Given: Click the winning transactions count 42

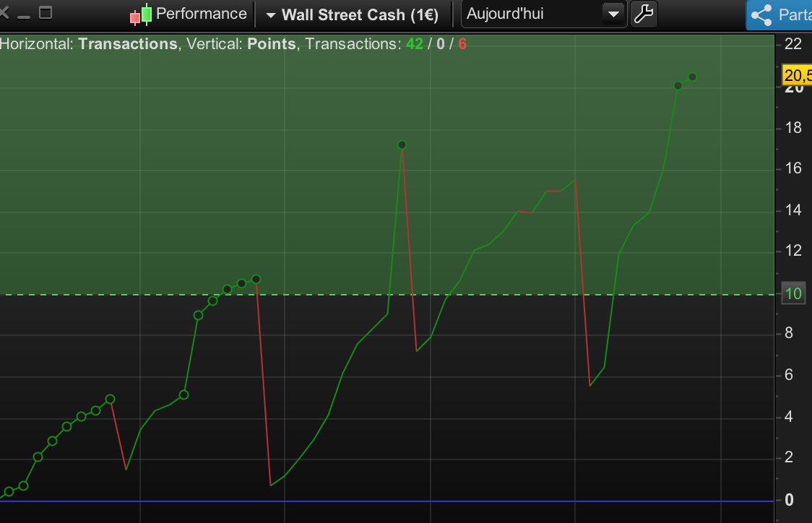Looking at the screenshot, I should pyautogui.click(x=414, y=44).
